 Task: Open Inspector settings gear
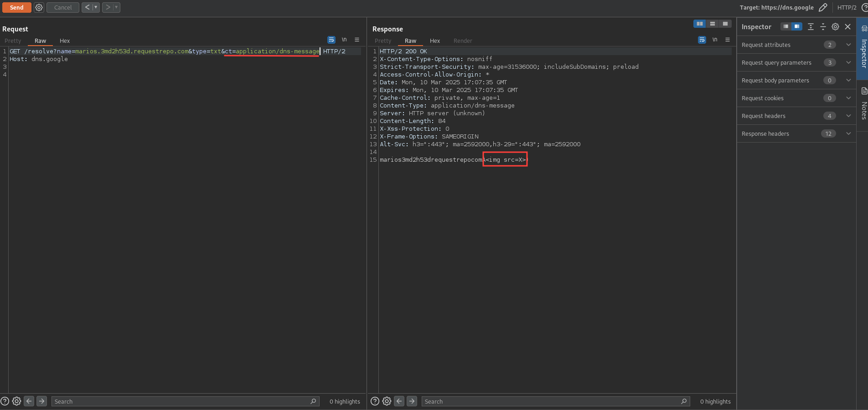(835, 27)
